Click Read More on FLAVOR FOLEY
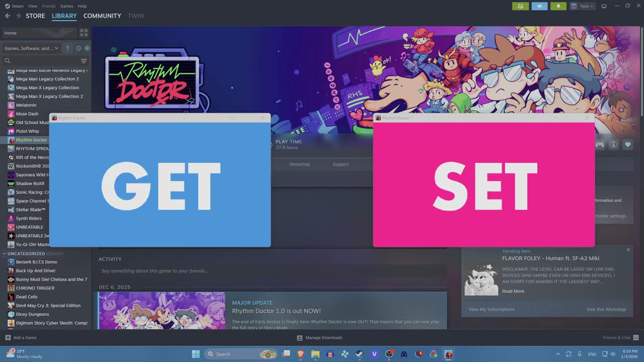The height and width of the screenshot is (362, 644). [x=513, y=291]
